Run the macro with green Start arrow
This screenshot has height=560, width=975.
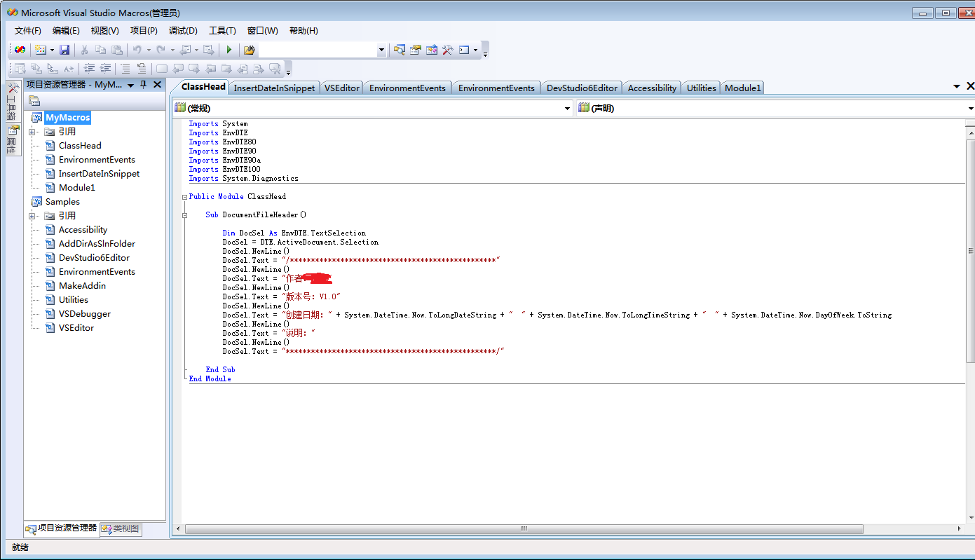tap(229, 50)
